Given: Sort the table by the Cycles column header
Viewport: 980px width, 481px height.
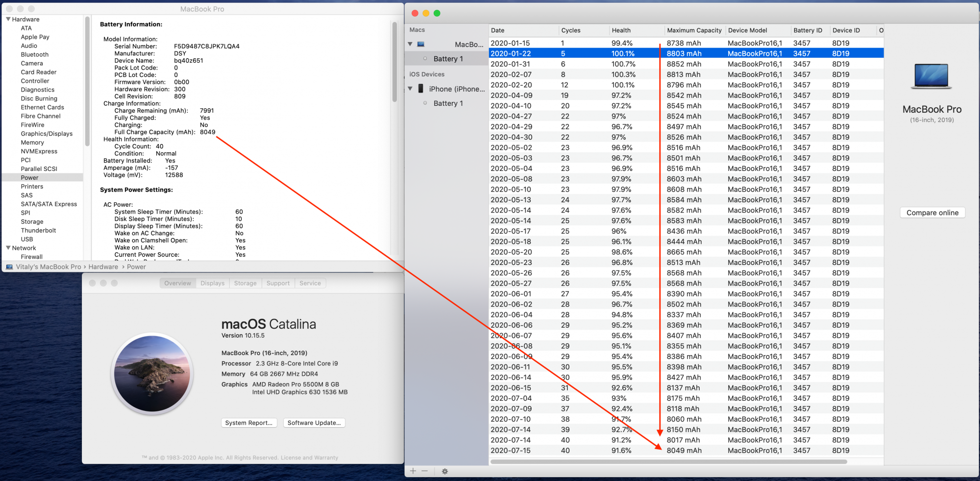Looking at the screenshot, I should coord(584,30).
